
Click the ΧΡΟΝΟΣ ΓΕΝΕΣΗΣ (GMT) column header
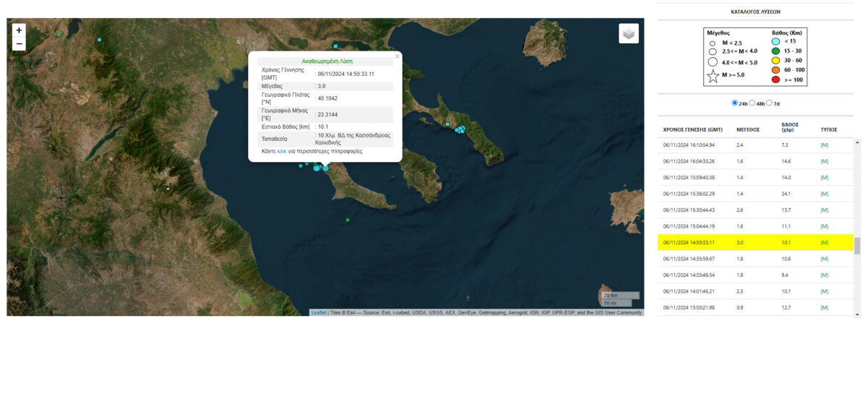tap(693, 129)
